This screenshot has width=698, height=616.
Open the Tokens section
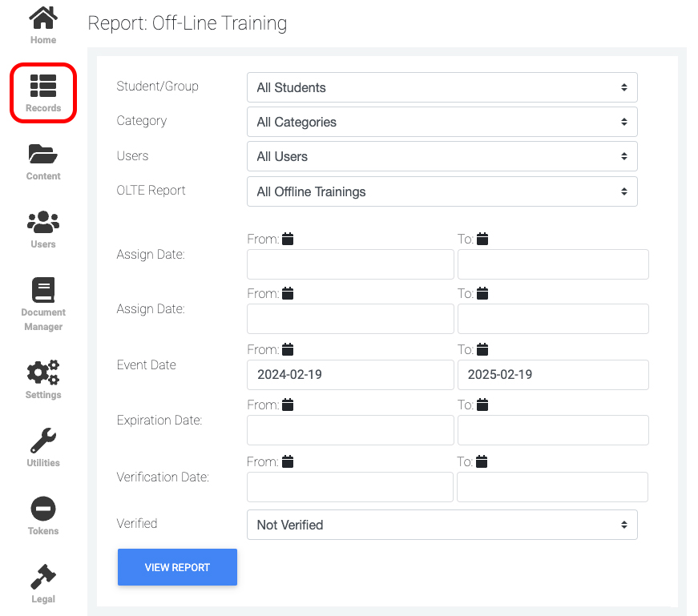point(43,516)
